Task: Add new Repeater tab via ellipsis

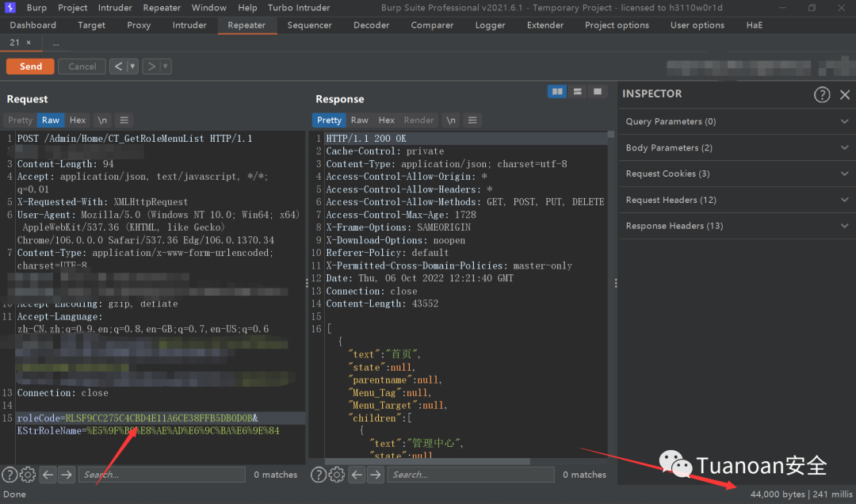Action: point(55,43)
